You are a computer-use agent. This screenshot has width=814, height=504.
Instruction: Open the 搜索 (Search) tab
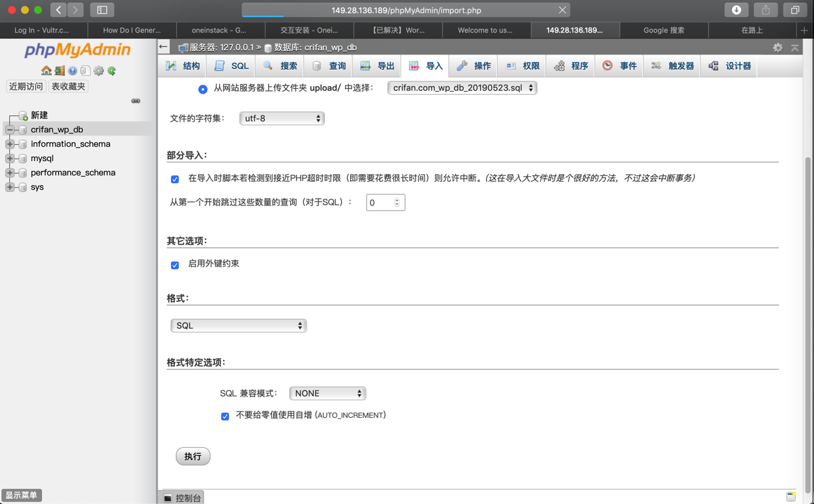tap(280, 66)
